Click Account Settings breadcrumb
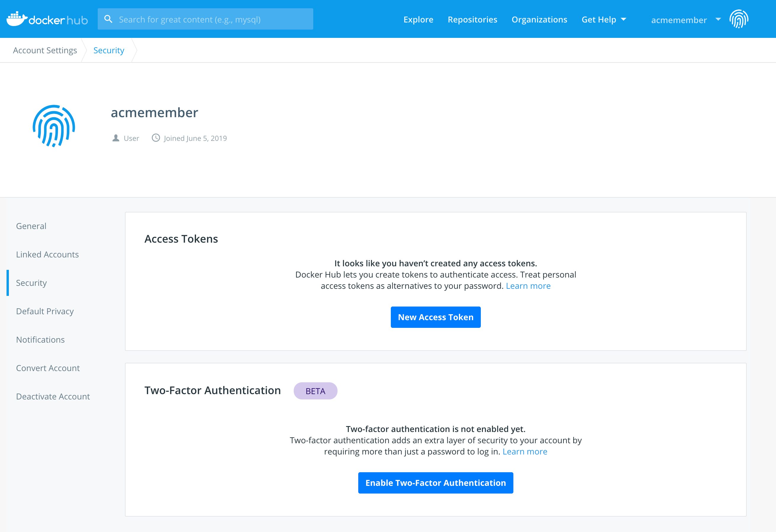 45,50
